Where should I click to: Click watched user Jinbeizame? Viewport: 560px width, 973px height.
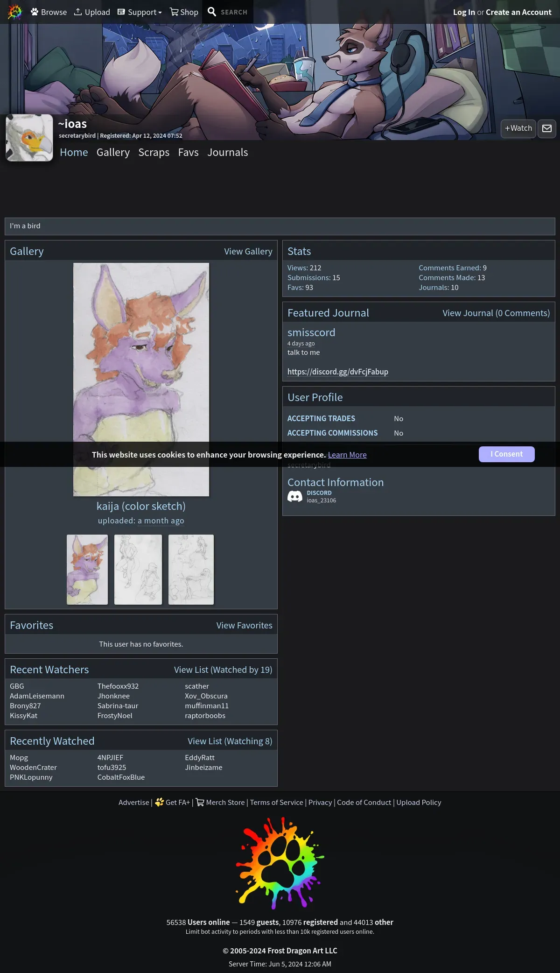(x=203, y=767)
